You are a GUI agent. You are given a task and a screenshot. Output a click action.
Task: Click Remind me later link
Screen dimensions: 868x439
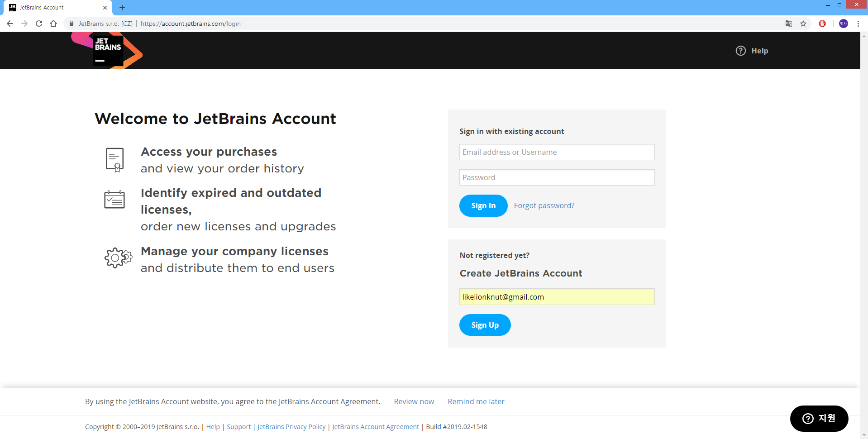pyautogui.click(x=476, y=401)
